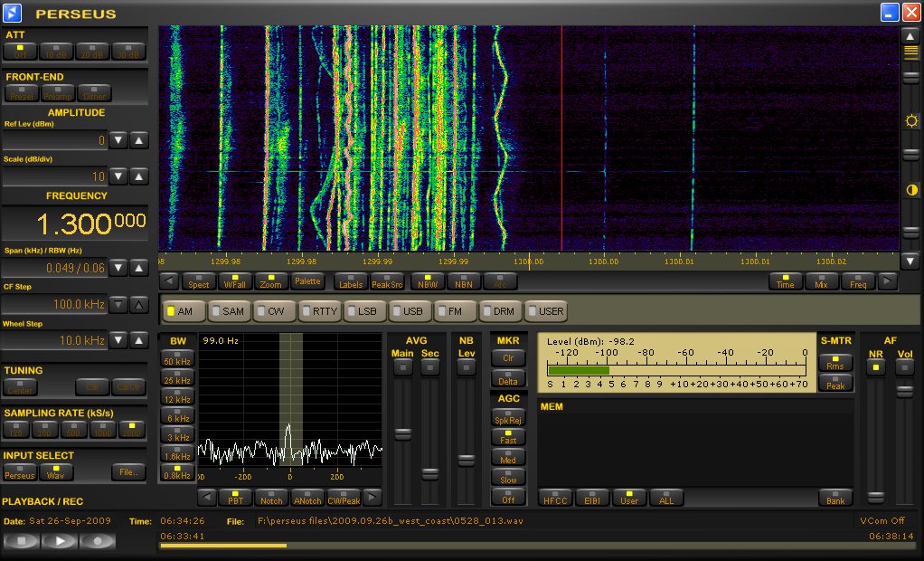Switch to LSB mode
Image resolution: width=924 pixels, height=561 pixels.
coord(364,311)
